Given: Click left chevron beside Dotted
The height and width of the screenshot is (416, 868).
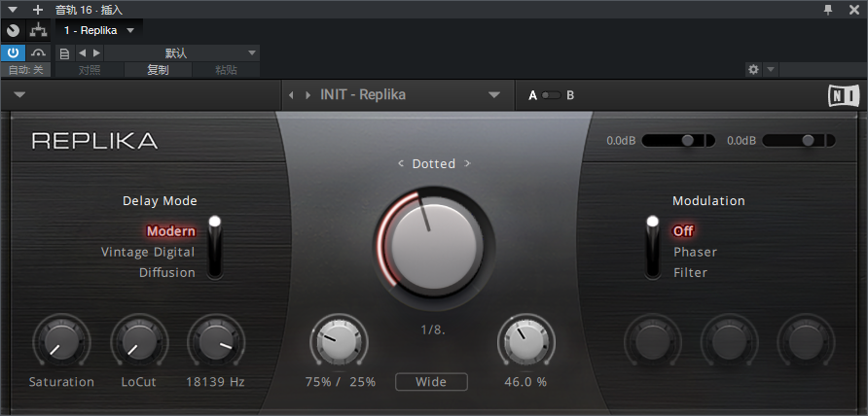Looking at the screenshot, I should pos(401,163).
